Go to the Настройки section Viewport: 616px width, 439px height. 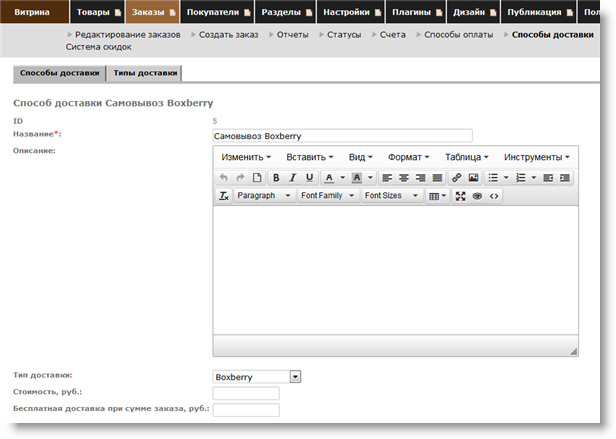click(346, 12)
